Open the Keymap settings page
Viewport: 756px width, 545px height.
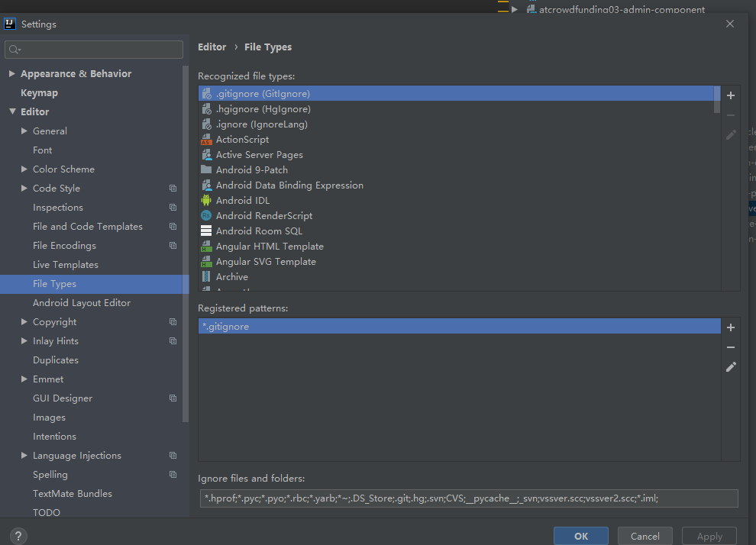[39, 93]
